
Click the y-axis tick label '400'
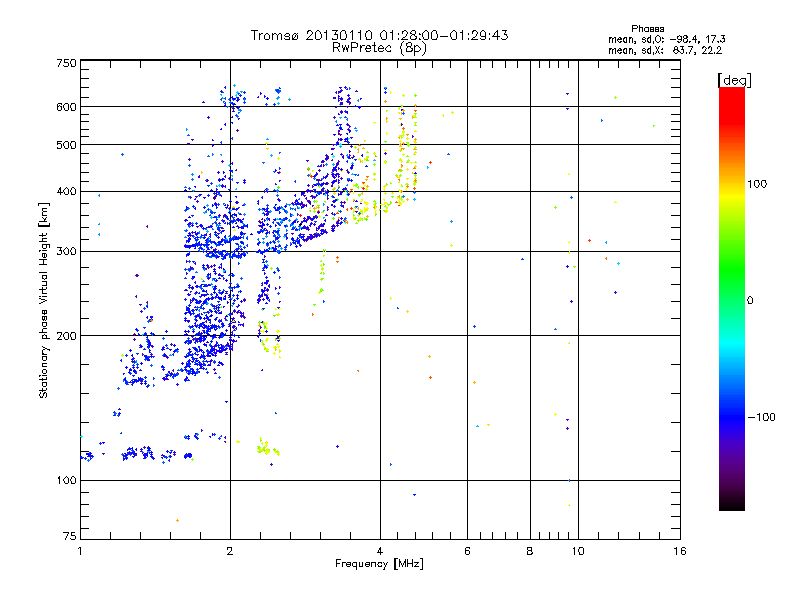point(66,191)
